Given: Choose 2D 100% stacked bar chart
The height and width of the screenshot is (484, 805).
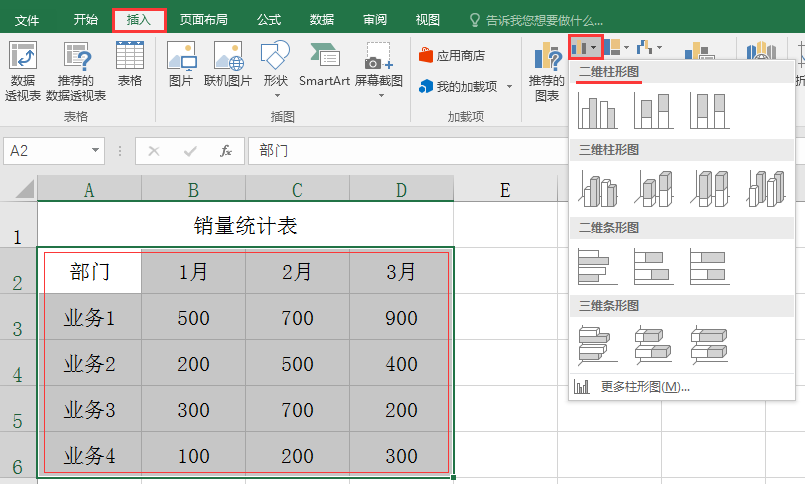Looking at the screenshot, I should click(x=710, y=266).
